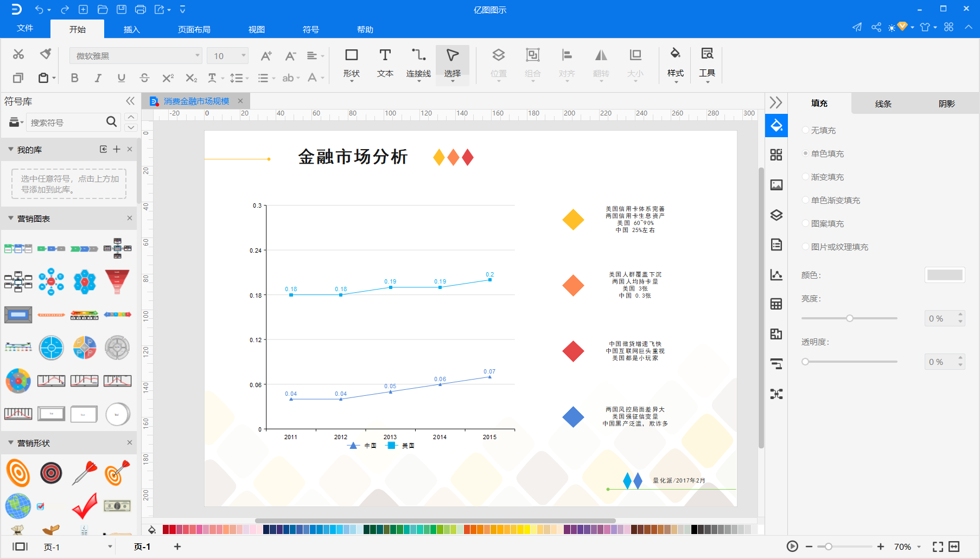Switch to the 线条 panel tab
The height and width of the screenshot is (559, 980).
(883, 104)
